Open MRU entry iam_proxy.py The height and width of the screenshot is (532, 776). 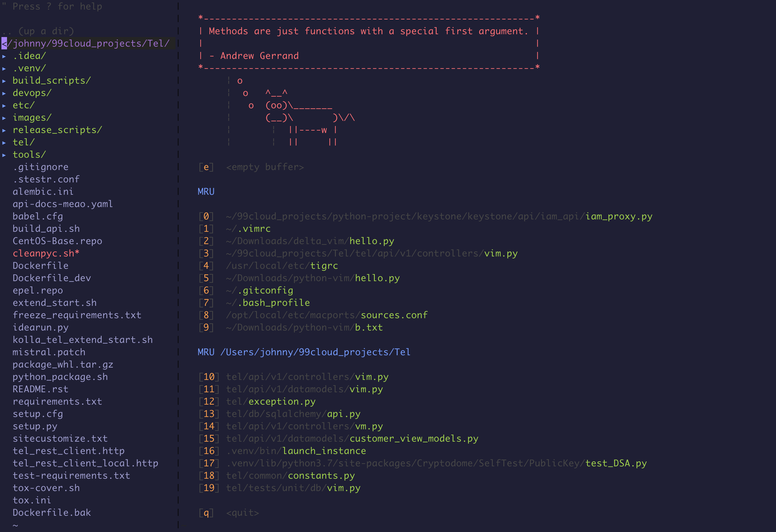tap(618, 216)
